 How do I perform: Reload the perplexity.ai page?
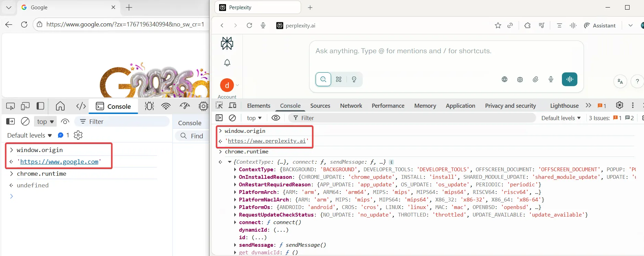coord(249,25)
